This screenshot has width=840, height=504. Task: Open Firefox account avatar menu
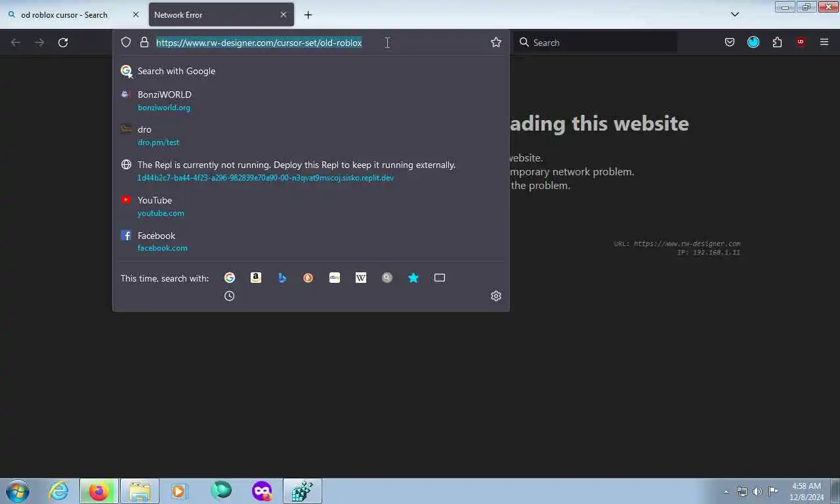(753, 43)
